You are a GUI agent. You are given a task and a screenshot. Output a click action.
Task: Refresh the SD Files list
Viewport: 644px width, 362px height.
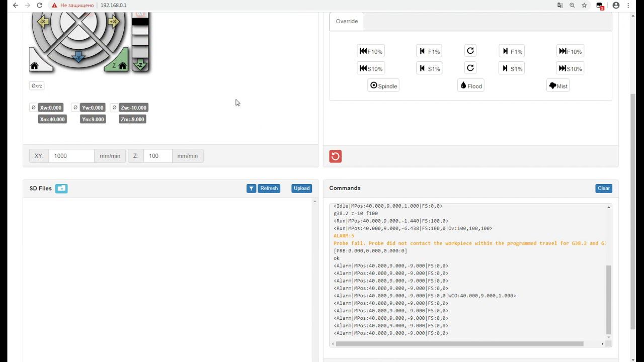click(269, 189)
